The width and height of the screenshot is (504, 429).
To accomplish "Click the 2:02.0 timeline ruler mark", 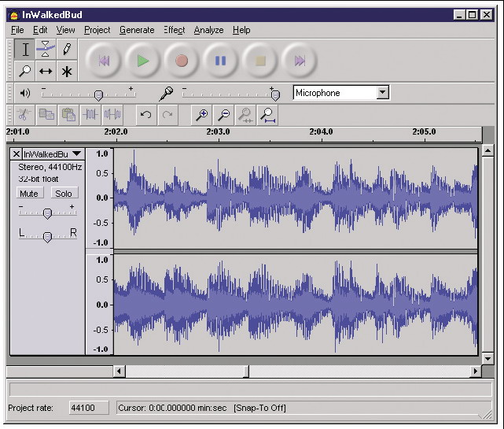I will 116,131.
